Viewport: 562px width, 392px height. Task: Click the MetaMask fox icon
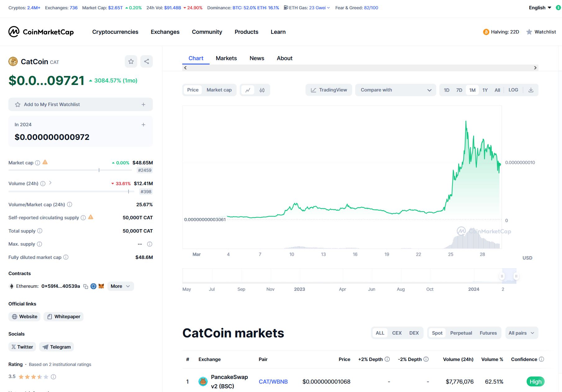point(101,286)
